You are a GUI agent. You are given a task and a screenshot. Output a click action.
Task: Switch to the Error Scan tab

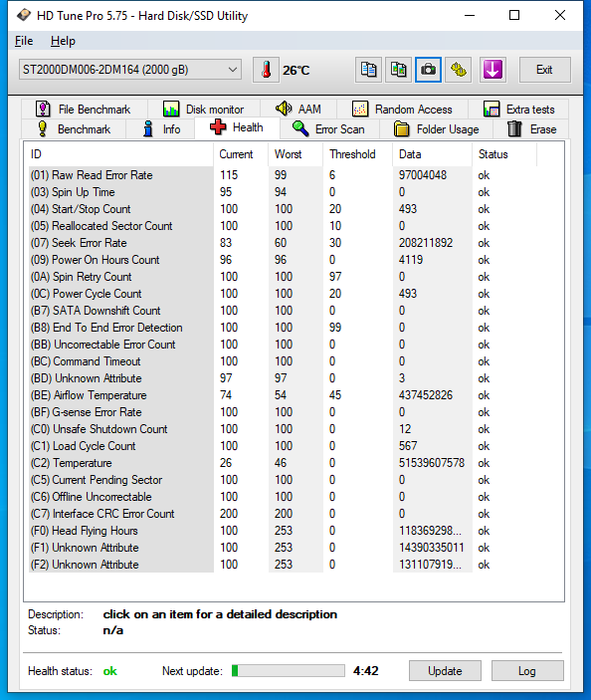click(x=329, y=129)
